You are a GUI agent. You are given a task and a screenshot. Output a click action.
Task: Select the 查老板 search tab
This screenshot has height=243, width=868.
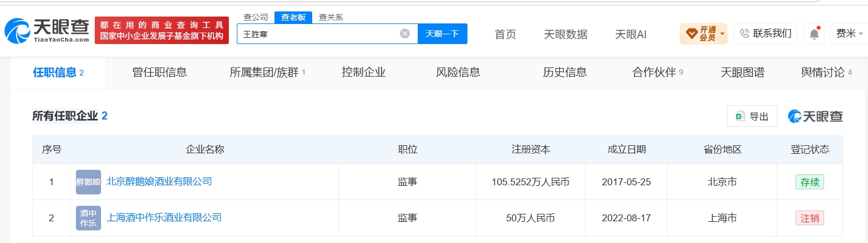[x=293, y=17]
